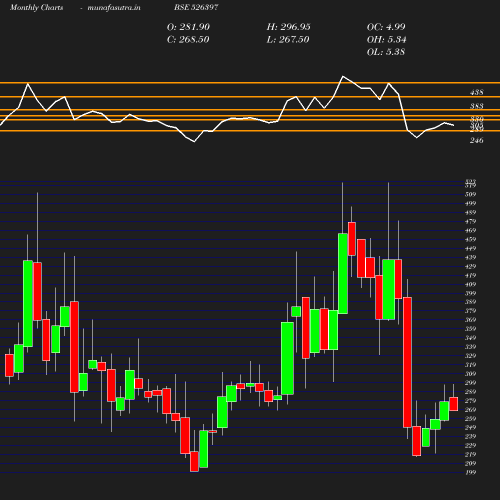Click the 379 price axis label

point(471,311)
